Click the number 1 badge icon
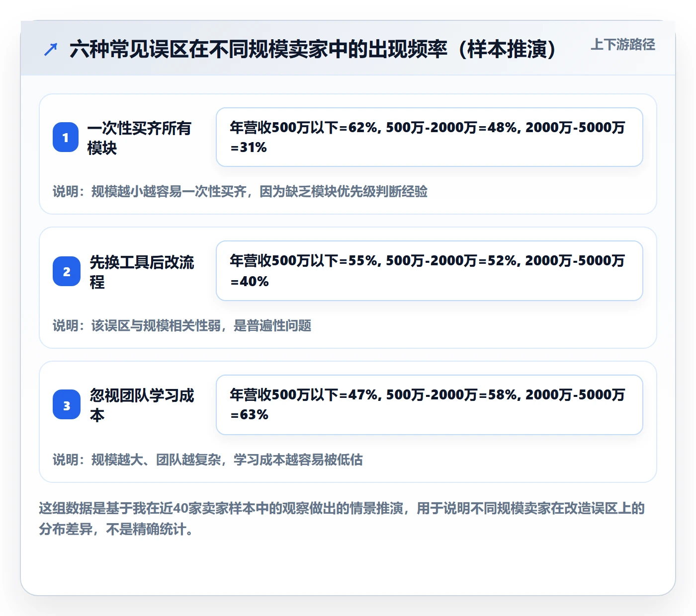The width and height of the screenshot is (696, 616). (x=66, y=137)
